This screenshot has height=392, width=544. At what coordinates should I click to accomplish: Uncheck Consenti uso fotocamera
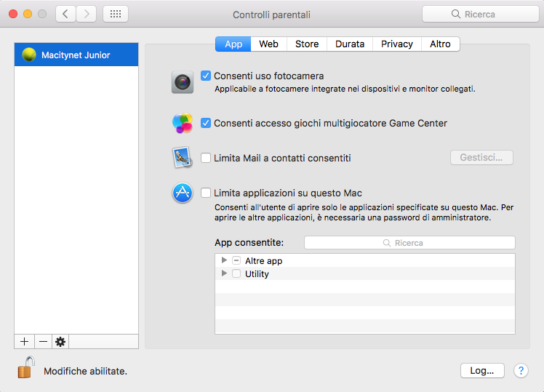206,76
